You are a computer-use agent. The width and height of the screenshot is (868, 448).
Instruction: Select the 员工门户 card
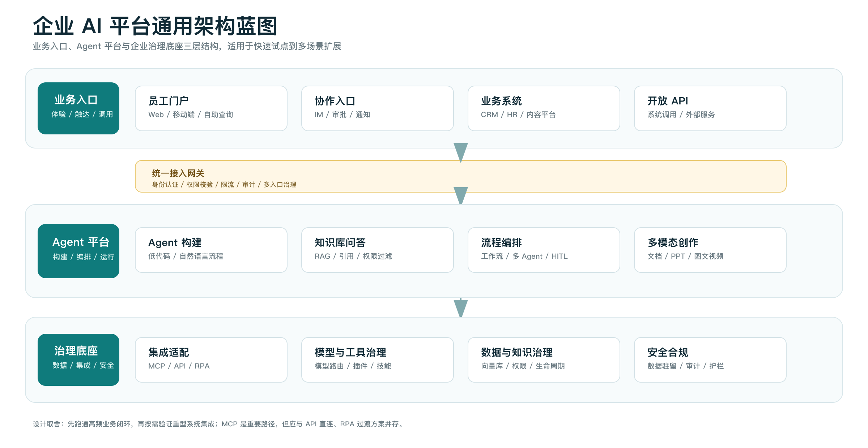coord(211,108)
